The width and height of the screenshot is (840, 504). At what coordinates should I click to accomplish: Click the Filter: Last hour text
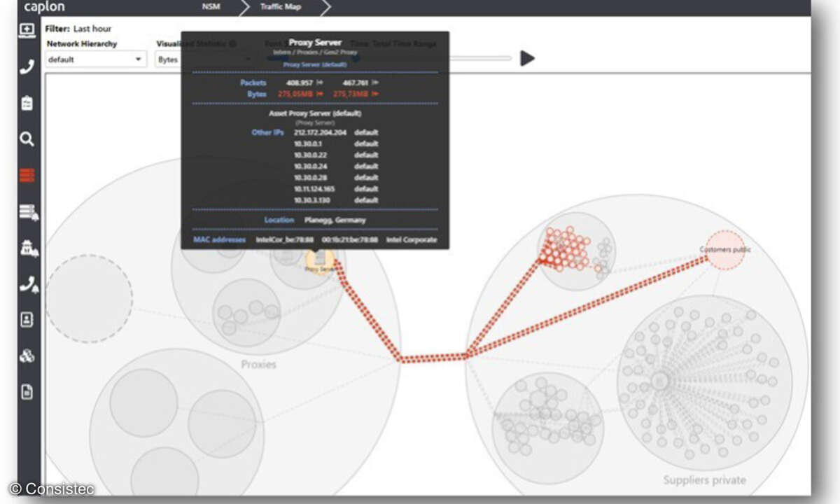tap(78, 29)
